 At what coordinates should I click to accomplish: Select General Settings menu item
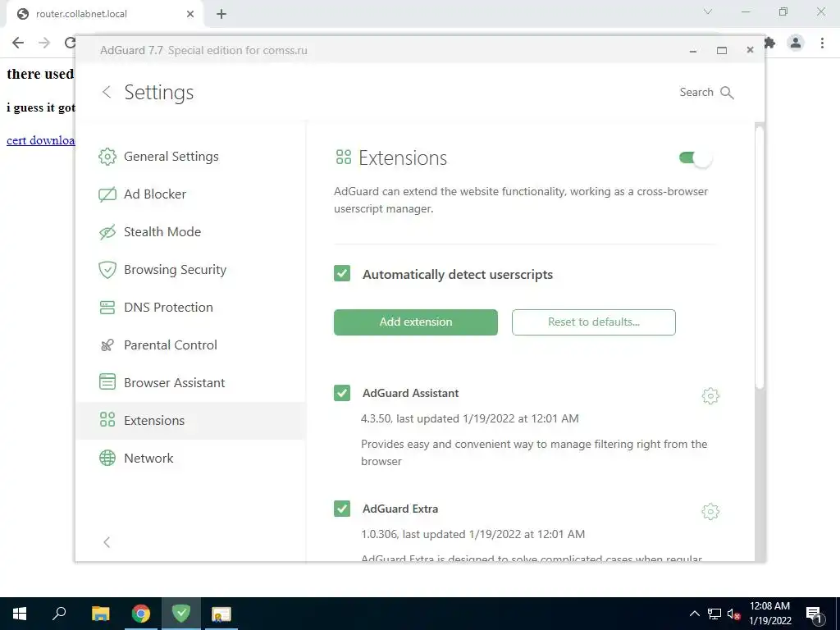[x=190, y=157]
